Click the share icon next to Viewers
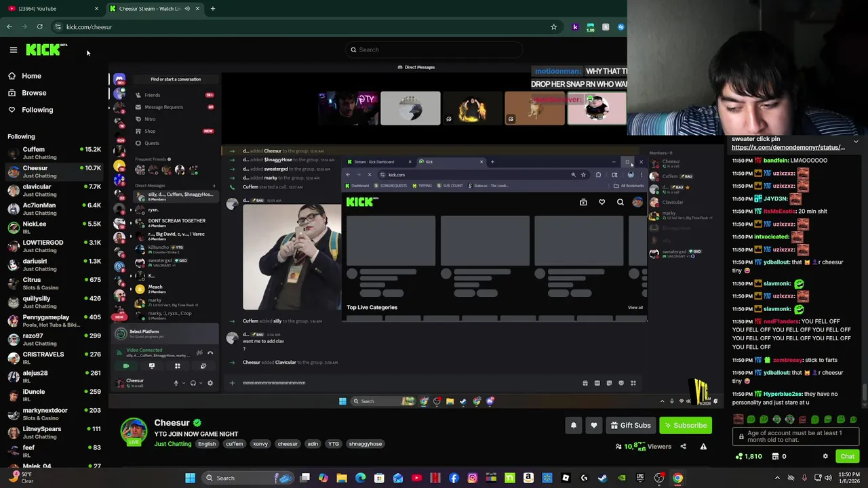 point(683,447)
